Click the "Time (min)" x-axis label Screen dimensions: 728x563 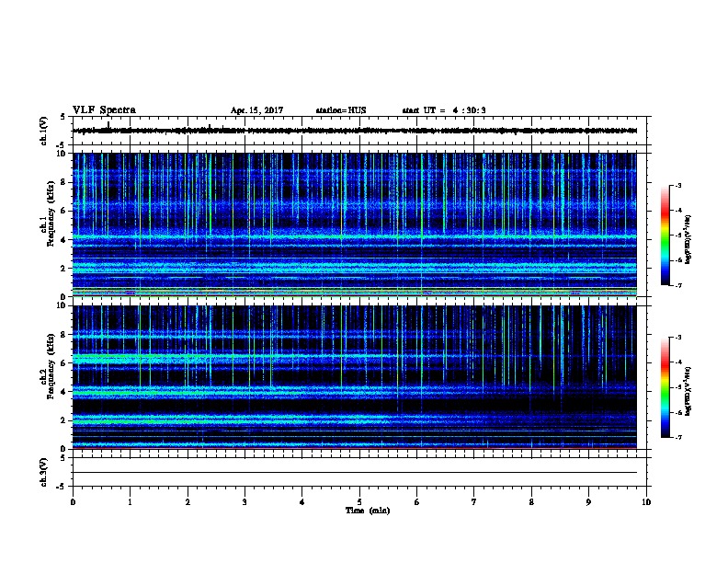pyautogui.click(x=368, y=511)
